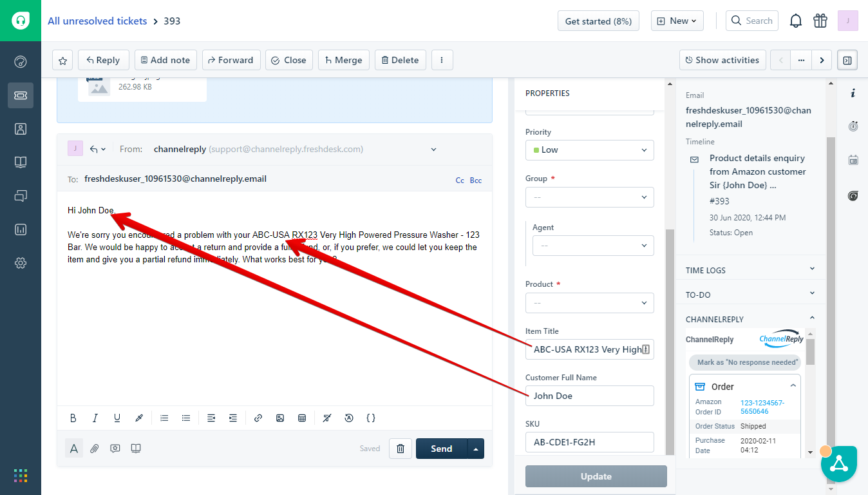Open the Priority dropdown showing Low
The image size is (868, 495).
click(x=590, y=150)
